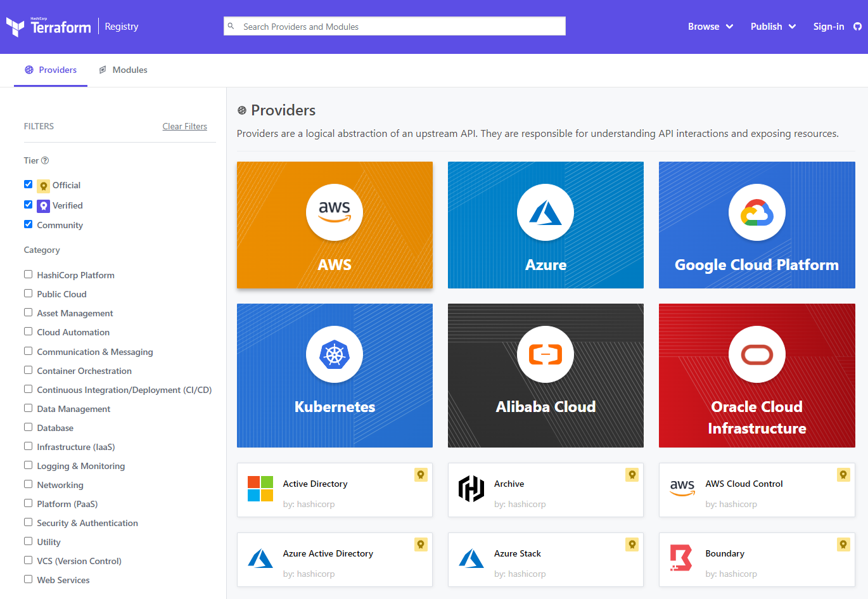The height and width of the screenshot is (599, 868).
Task: Click the Clear Filters link
Action: 184,127
